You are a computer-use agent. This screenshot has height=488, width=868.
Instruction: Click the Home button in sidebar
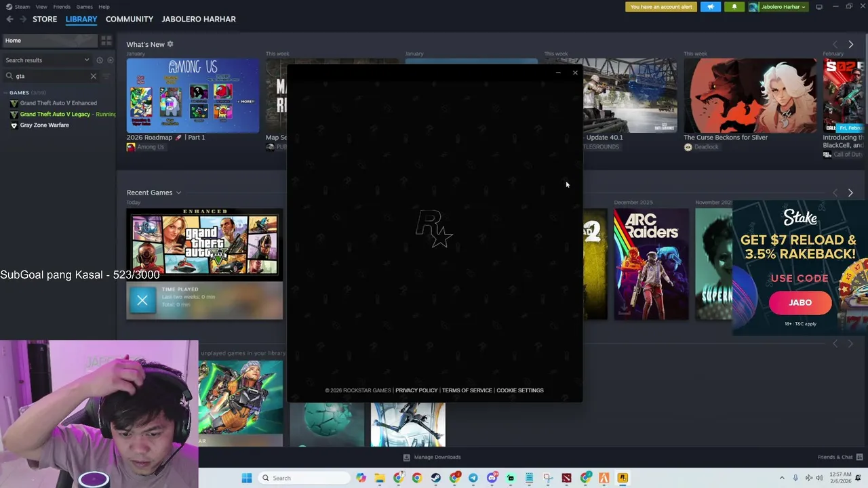pos(49,41)
